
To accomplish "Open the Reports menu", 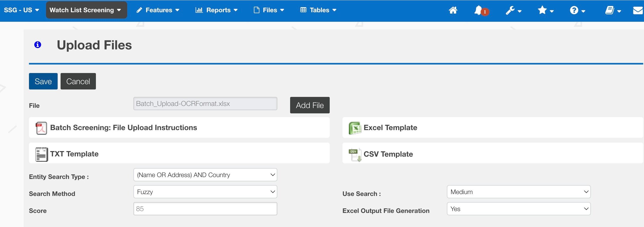I will point(216,10).
